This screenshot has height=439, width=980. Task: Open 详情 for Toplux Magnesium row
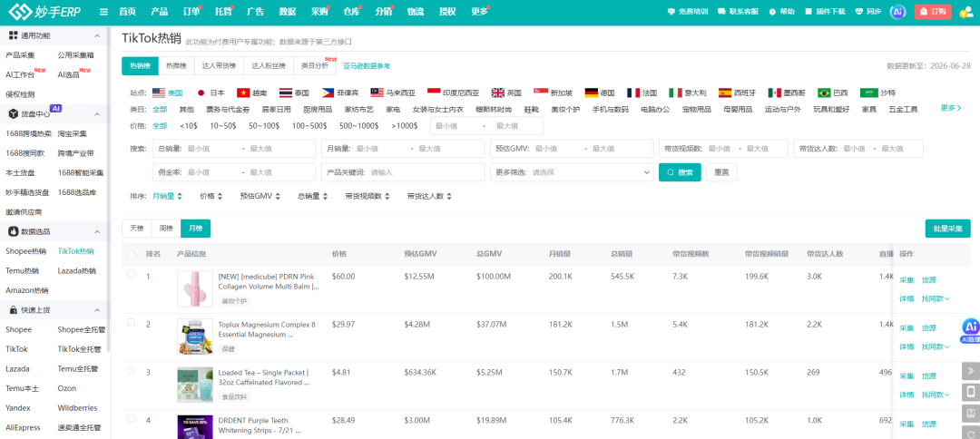[906, 346]
